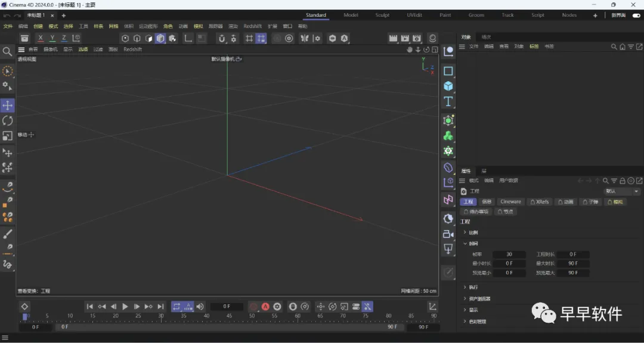Add a Text spline object
The image size is (644, 343).
[x=448, y=101]
